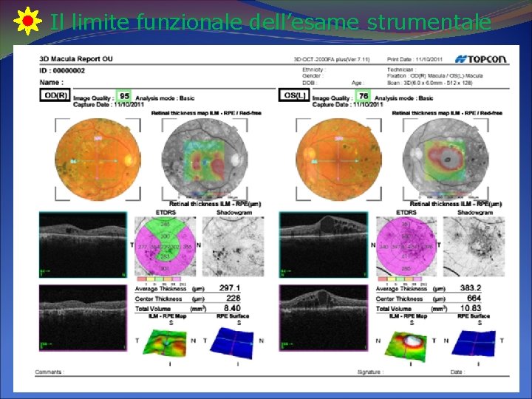Click the 'Name :' field label

(x=52, y=82)
